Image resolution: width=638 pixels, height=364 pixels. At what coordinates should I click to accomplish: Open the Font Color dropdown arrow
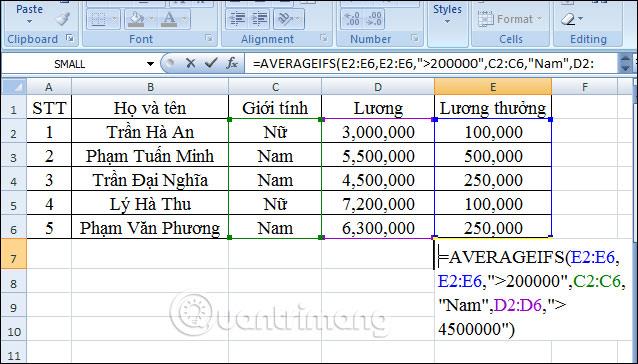(184, 19)
